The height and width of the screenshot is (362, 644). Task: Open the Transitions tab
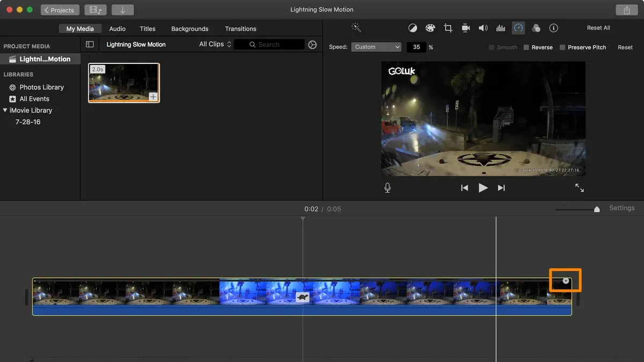point(240,29)
